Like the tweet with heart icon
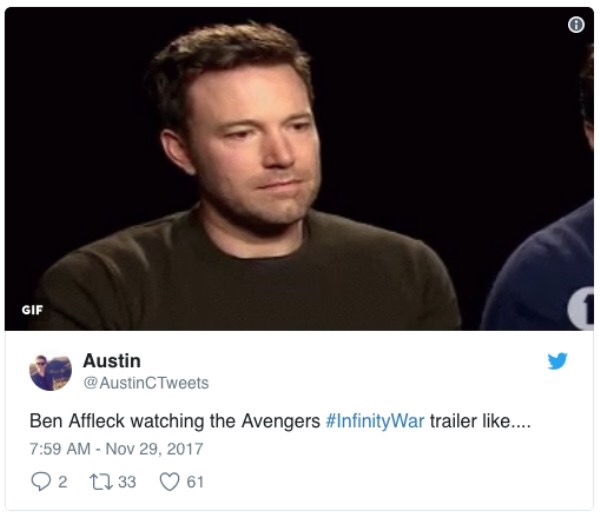This screenshot has width=600, height=517. coord(169,481)
